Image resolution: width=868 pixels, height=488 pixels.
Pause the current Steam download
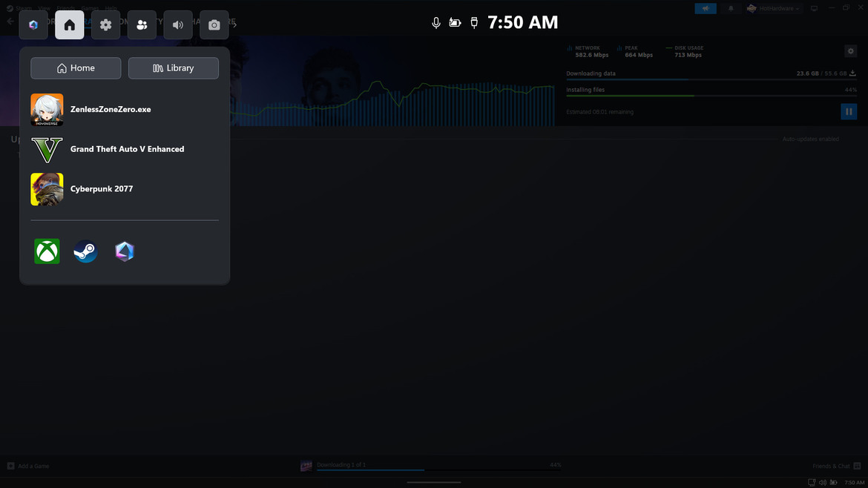(x=849, y=111)
